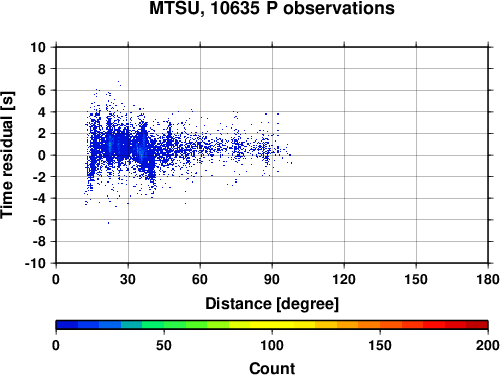Click the 10 tick on the y-axis
Viewport: 500px width, 375px height.
pos(38,47)
